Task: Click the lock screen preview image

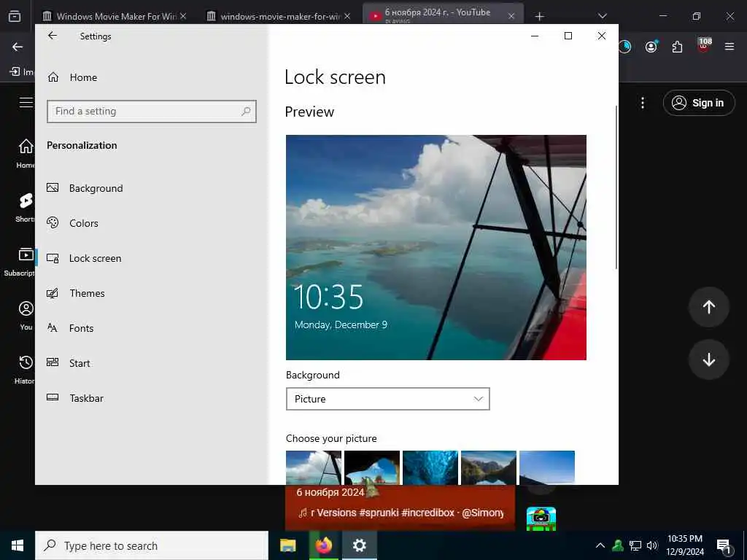Action: pyautogui.click(x=436, y=247)
